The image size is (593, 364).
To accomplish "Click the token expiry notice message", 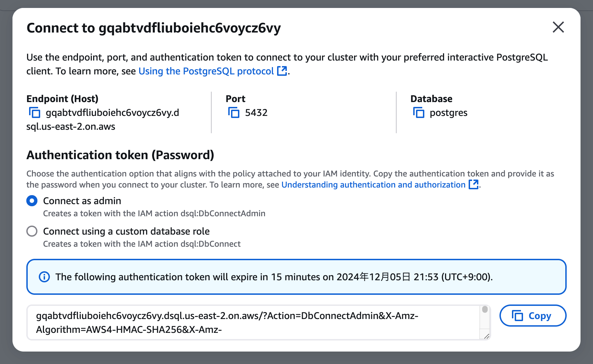I will tap(274, 277).
